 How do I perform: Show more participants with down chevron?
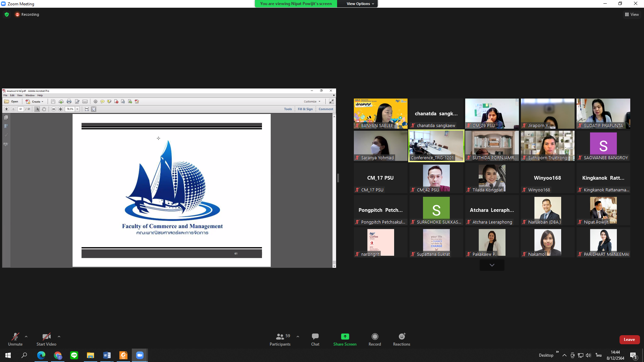492,265
